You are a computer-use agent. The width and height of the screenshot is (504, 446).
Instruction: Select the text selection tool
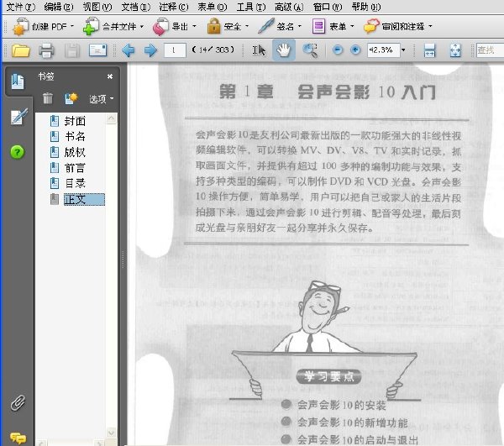click(x=259, y=50)
